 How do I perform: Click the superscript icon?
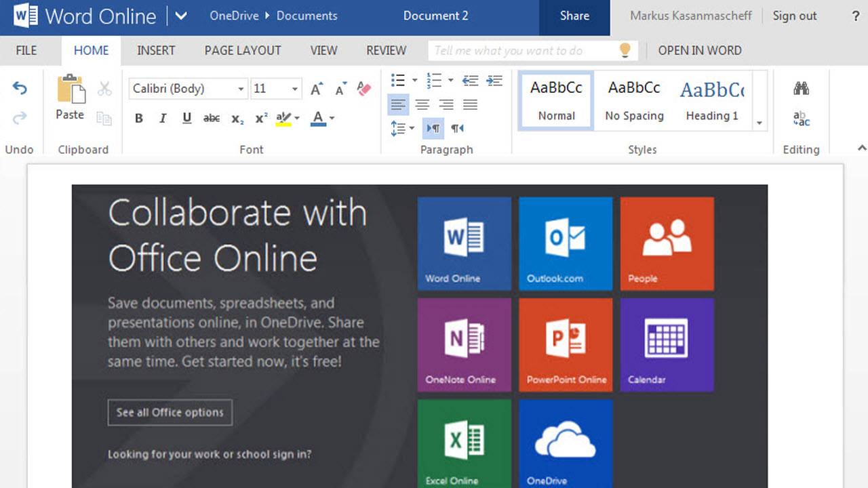[x=260, y=118]
